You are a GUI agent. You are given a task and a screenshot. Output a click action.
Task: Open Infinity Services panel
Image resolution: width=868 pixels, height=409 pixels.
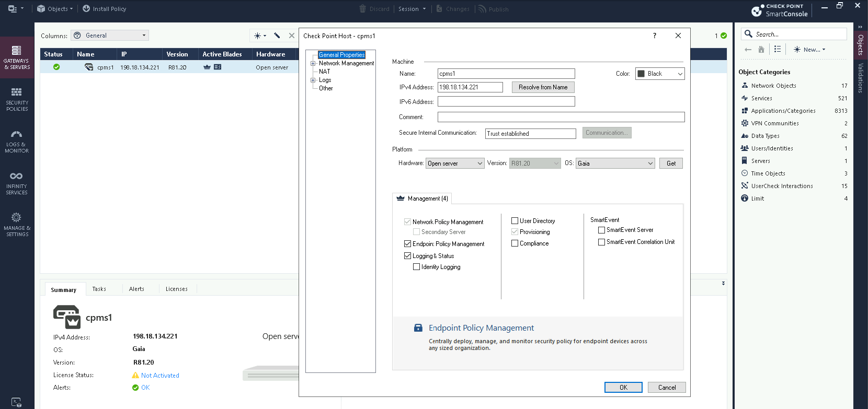[x=17, y=182]
